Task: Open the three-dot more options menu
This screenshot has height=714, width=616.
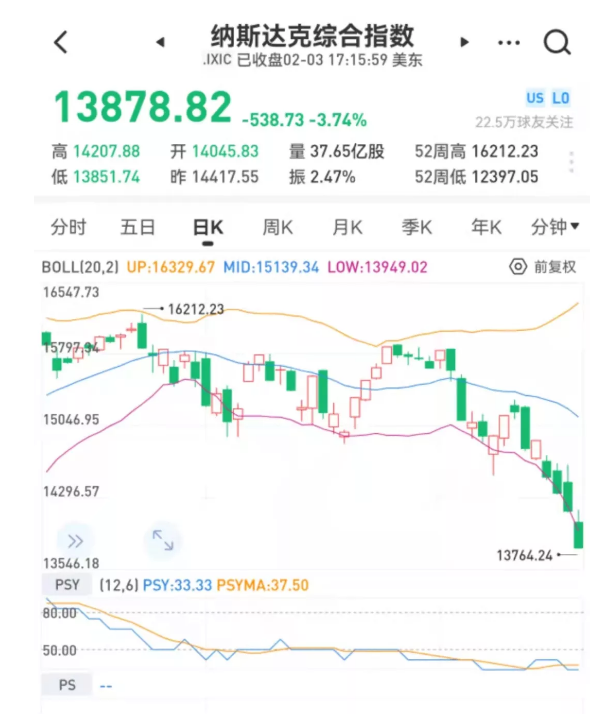Action: pyautogui.click(x=509, y=43)
